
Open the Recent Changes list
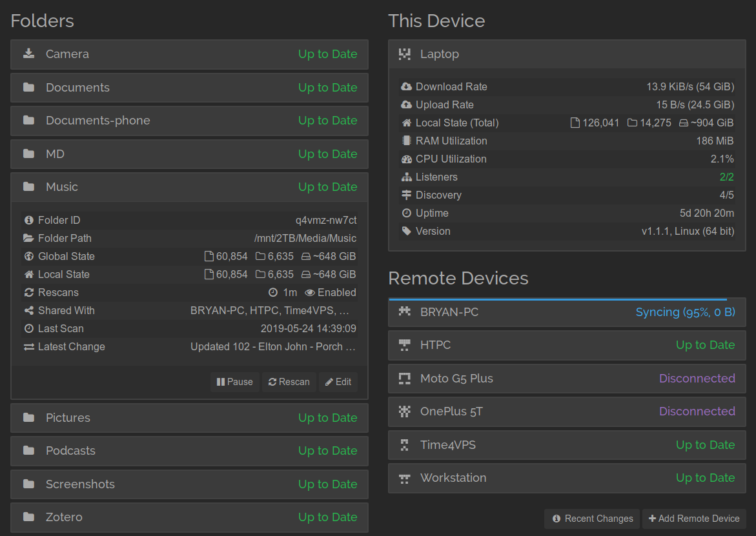coord(592,519)
